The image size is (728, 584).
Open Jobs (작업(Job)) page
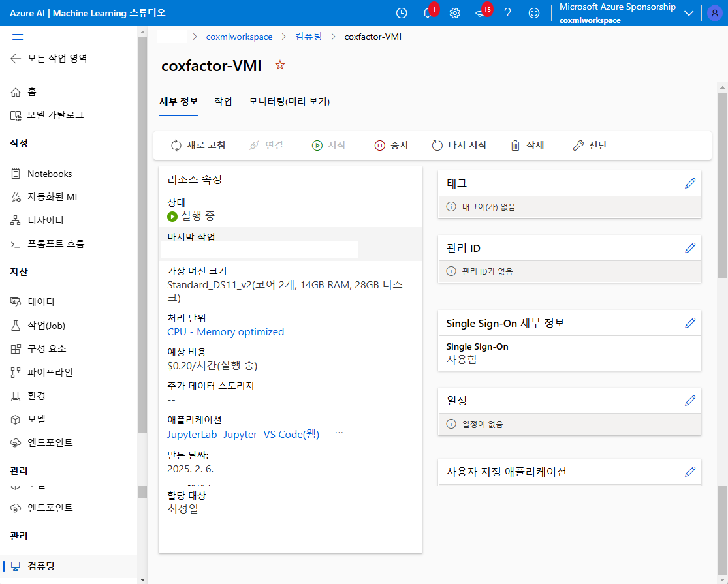click(x=38, y=325)
